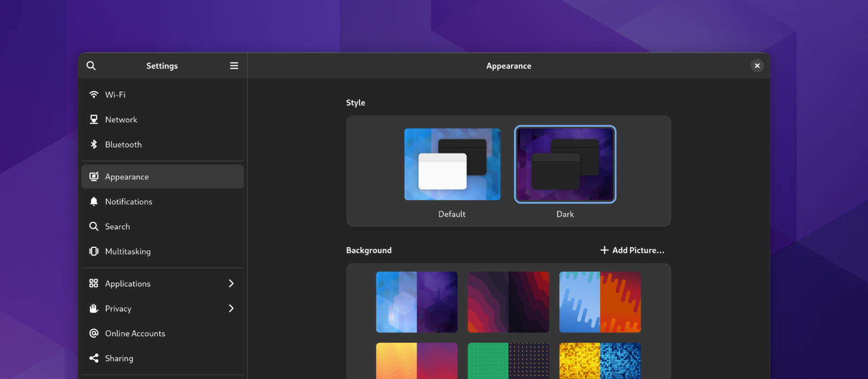
Task: Click the Privacy hand icon
Action: coord(94,308)
